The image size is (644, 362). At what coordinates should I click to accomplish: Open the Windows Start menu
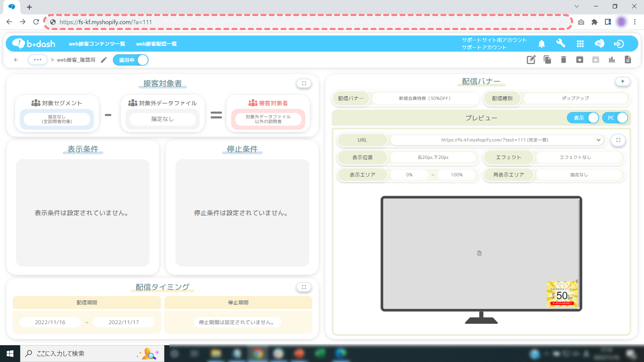click(10, 353)
